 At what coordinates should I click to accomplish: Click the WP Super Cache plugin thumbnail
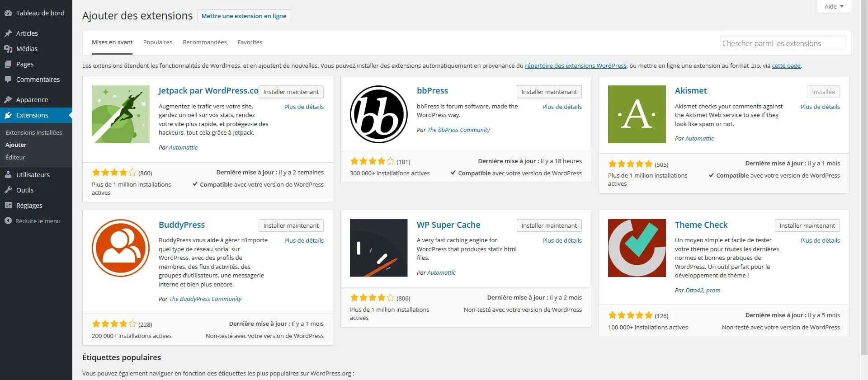coord(379,248)
